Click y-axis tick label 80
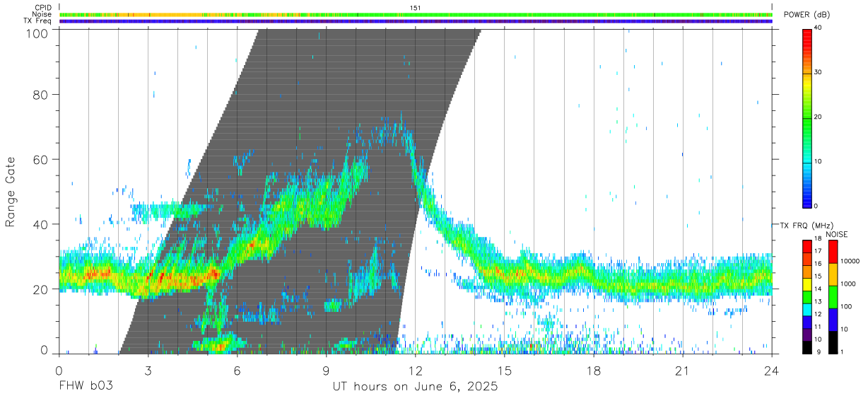This screenshot has width=868, height=401. 40,95
